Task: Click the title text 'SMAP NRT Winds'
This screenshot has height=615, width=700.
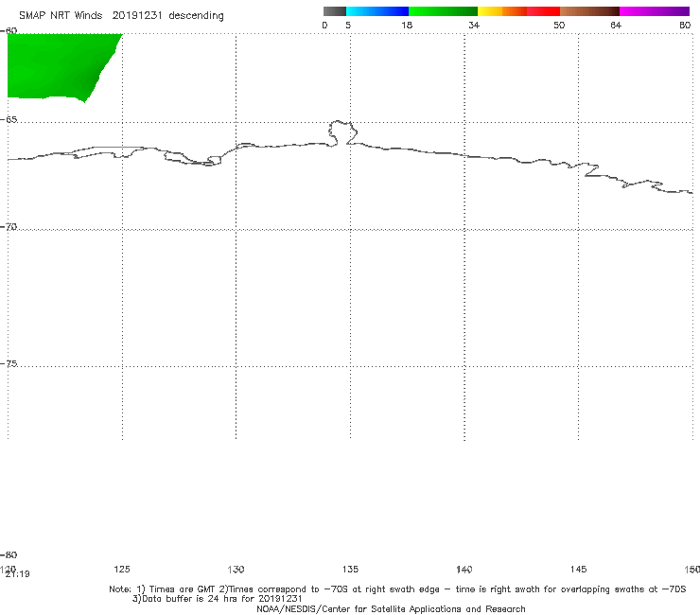Action: point(61,15)
